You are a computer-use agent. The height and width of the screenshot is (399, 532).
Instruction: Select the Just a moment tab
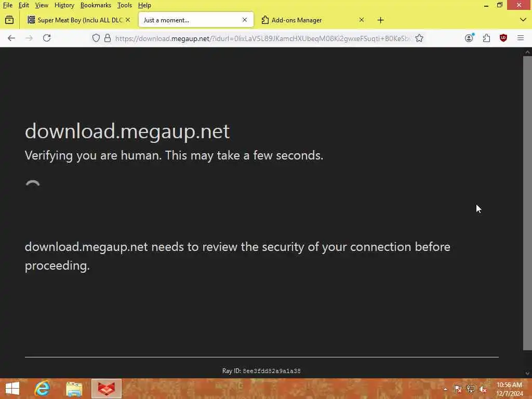(196, 20)
